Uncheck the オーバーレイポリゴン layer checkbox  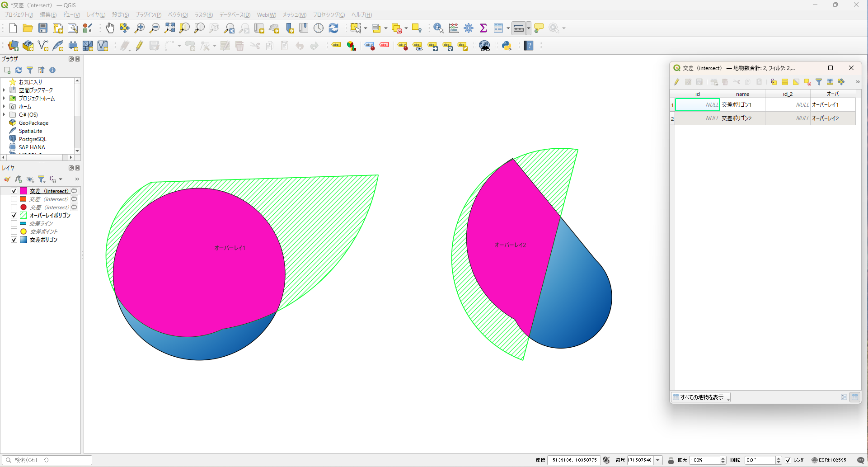click(14, 216)
